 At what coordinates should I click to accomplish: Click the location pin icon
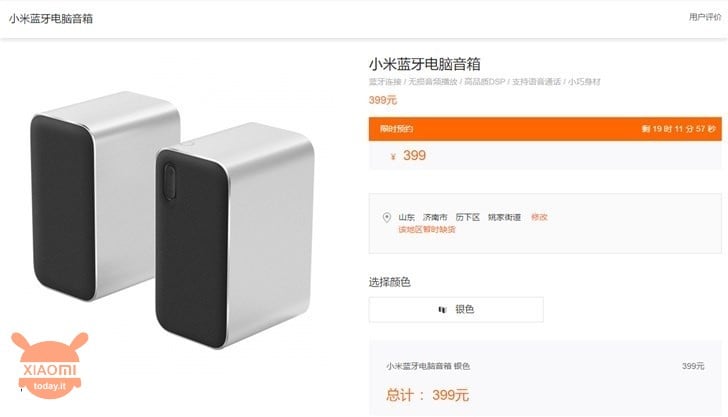[386, 217]
